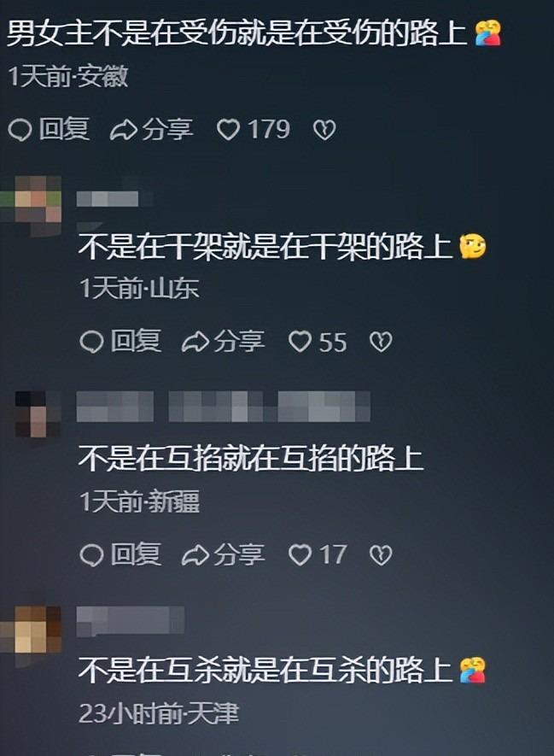Click 分享 text under 新疆 comment
The image size is (554, 756).
pyautogui.click(x=239, y=554)
